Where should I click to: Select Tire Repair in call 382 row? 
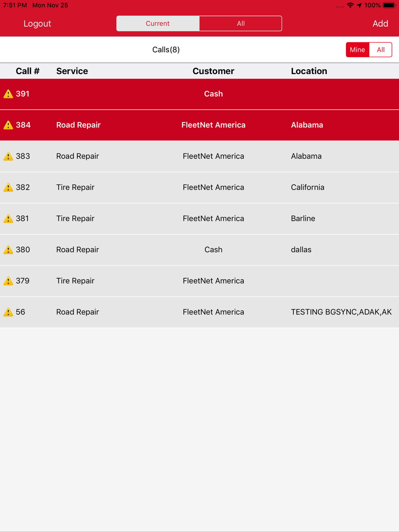click(75, 187)
